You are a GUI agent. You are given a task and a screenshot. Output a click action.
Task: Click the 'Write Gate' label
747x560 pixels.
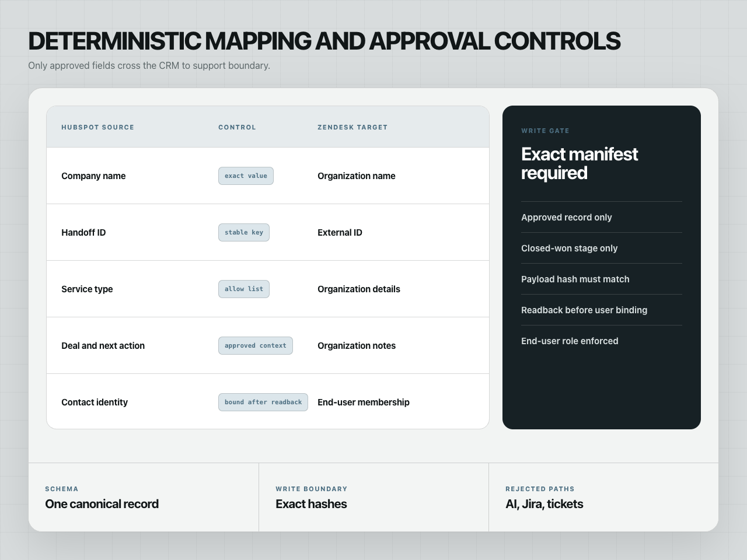coord(545,131)
